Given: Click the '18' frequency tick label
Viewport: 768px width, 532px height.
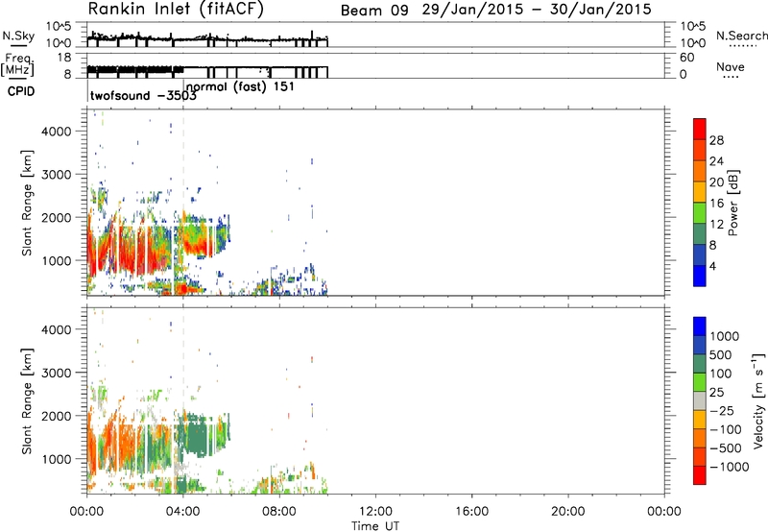Looking at the screenshot, I should [x=64, y=58].
